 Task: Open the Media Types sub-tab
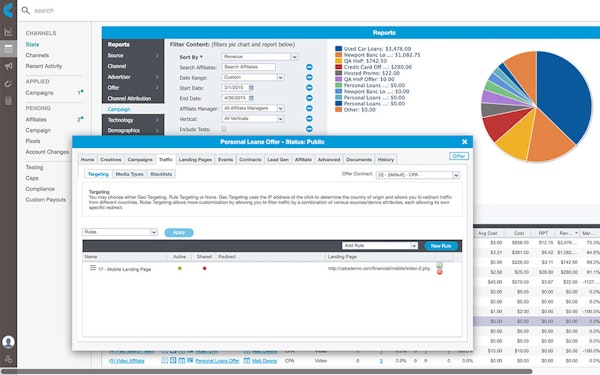coord(129,174)
